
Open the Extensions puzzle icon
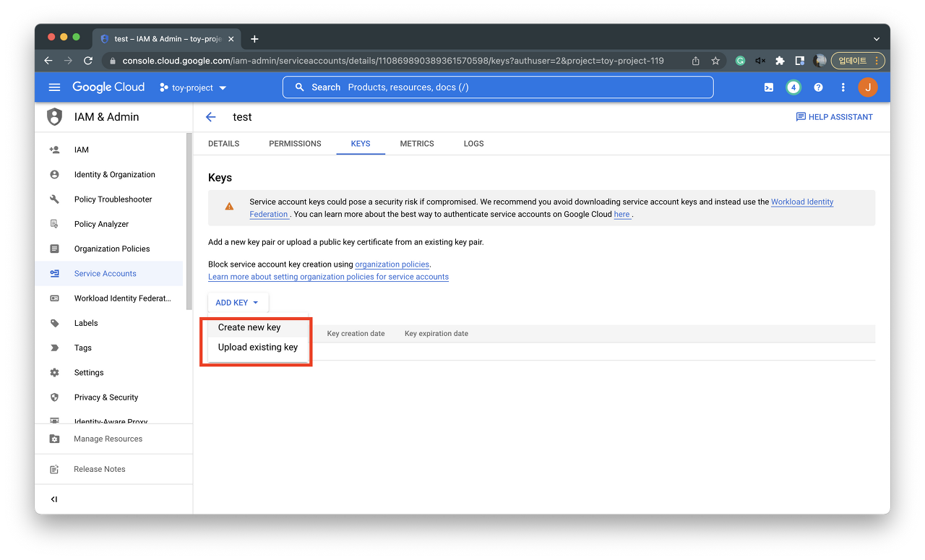coord(780,61)
